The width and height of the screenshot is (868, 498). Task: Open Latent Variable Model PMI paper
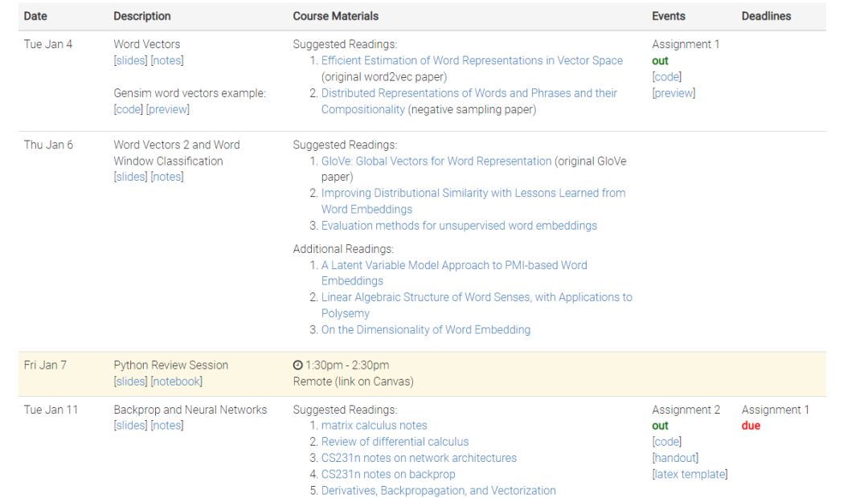[x=454, y=265]
